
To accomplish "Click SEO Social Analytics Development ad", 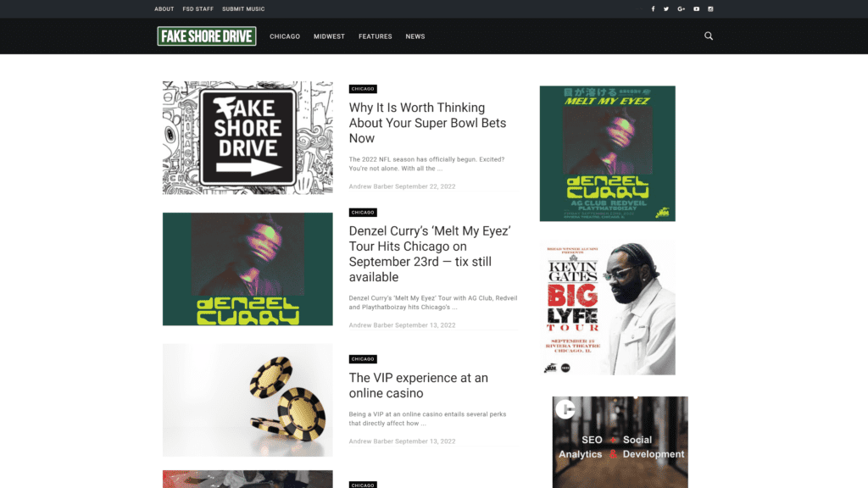I will tap(620, 442).
